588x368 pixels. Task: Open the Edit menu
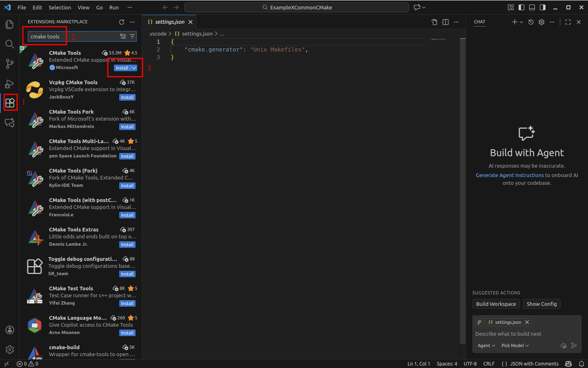click(37, 7)
